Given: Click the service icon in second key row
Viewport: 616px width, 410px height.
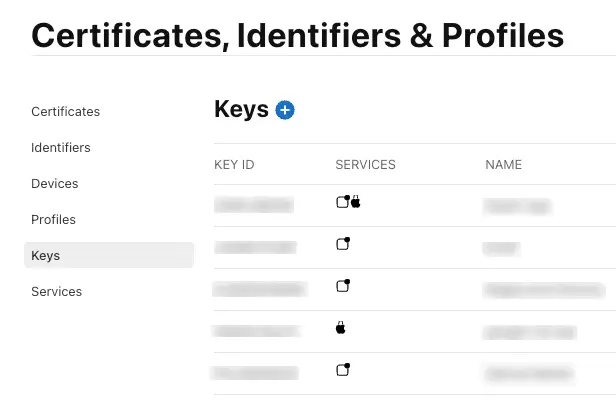Looking at the screenshot, I should click(343, 244).
